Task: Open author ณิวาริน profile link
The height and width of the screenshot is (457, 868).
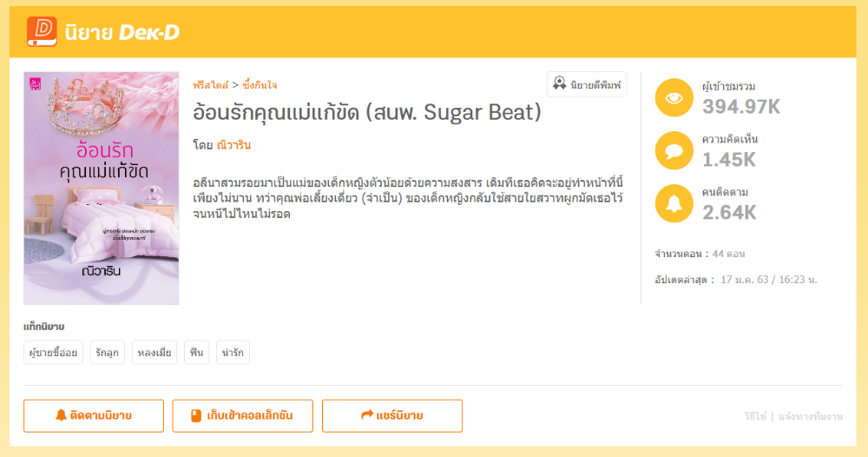Action: 233,145
